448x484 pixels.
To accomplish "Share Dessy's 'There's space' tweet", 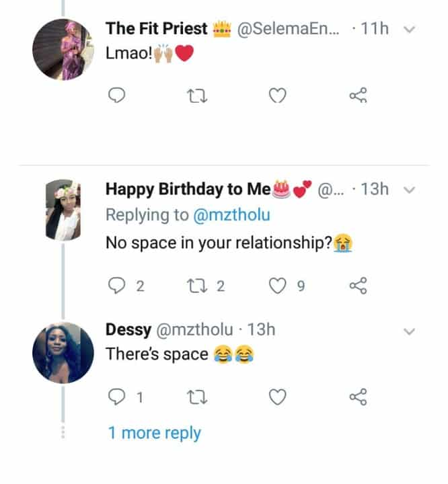I will point(358,398).
